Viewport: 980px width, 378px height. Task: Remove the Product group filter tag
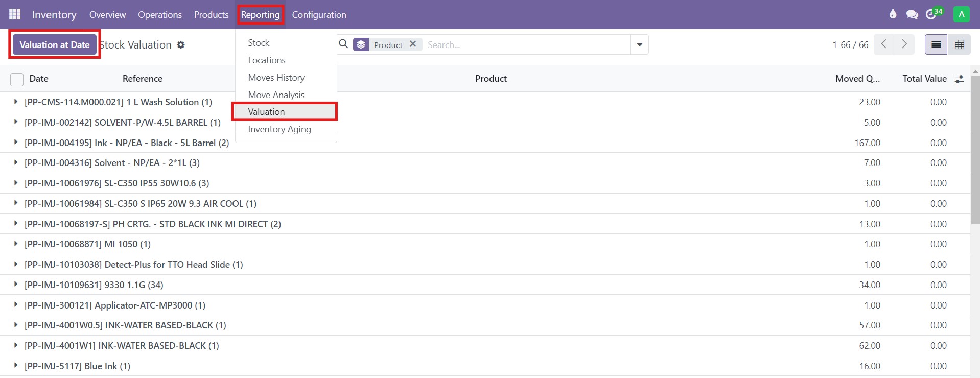413,44
